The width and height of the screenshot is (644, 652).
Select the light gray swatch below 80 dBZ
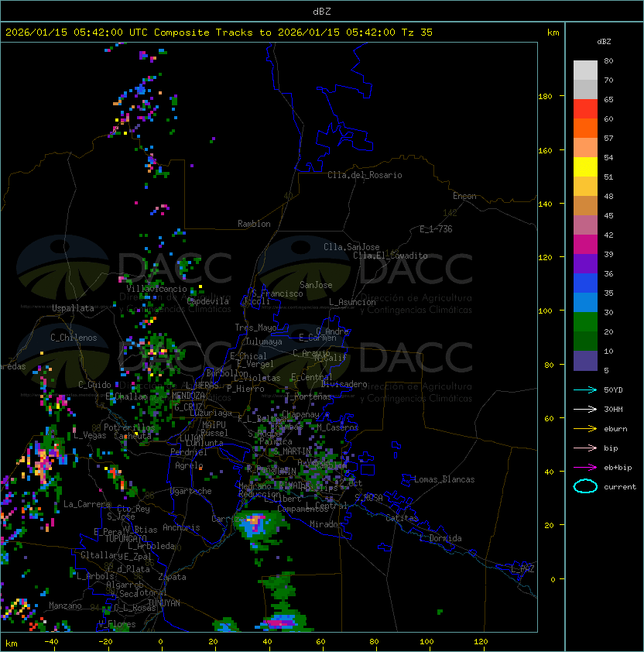click(x=585, y=70)
